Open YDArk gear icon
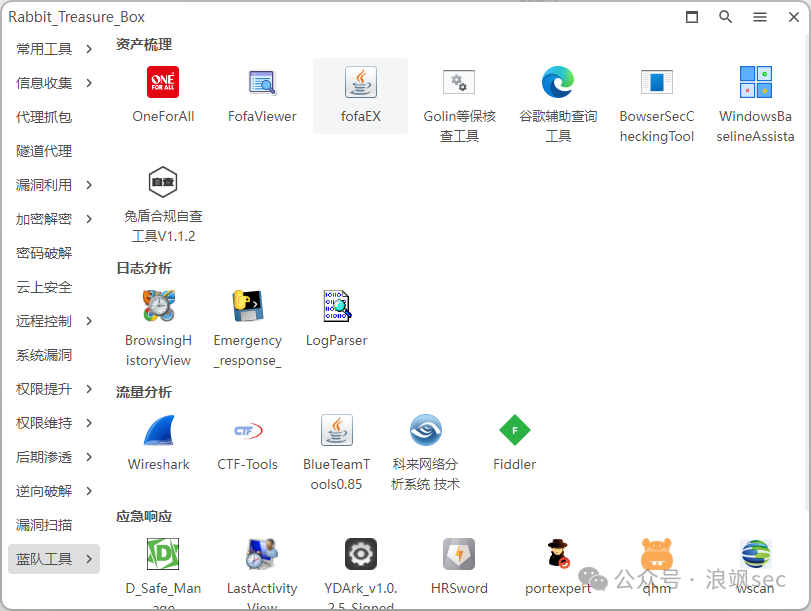Image resolution: width=811 pixels, height=611 pixels. (361, 554)
